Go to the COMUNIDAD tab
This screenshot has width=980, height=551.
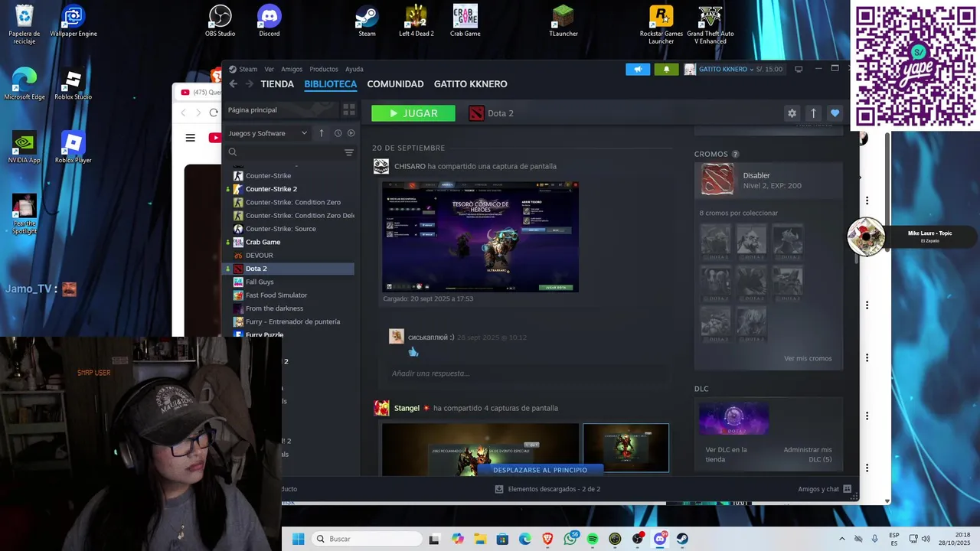click(395, 84)
